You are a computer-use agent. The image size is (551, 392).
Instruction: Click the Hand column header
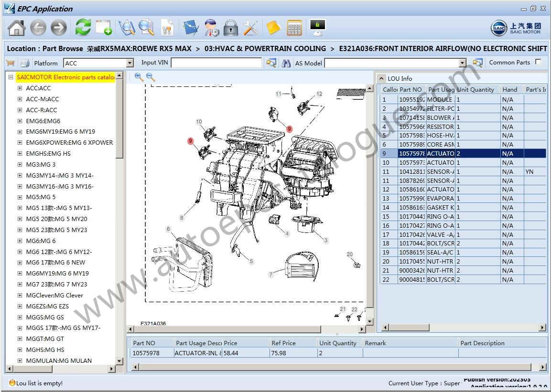[512, 89]
